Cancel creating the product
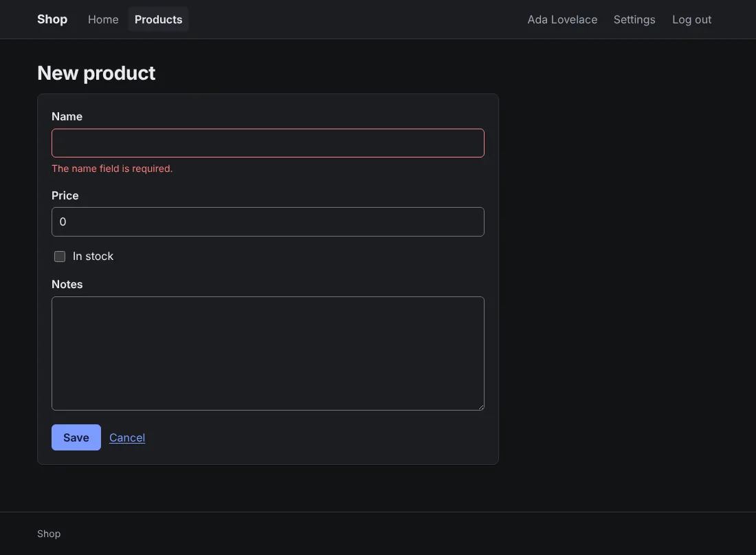This screenshot has height=555, width=756. pos(127,437)
